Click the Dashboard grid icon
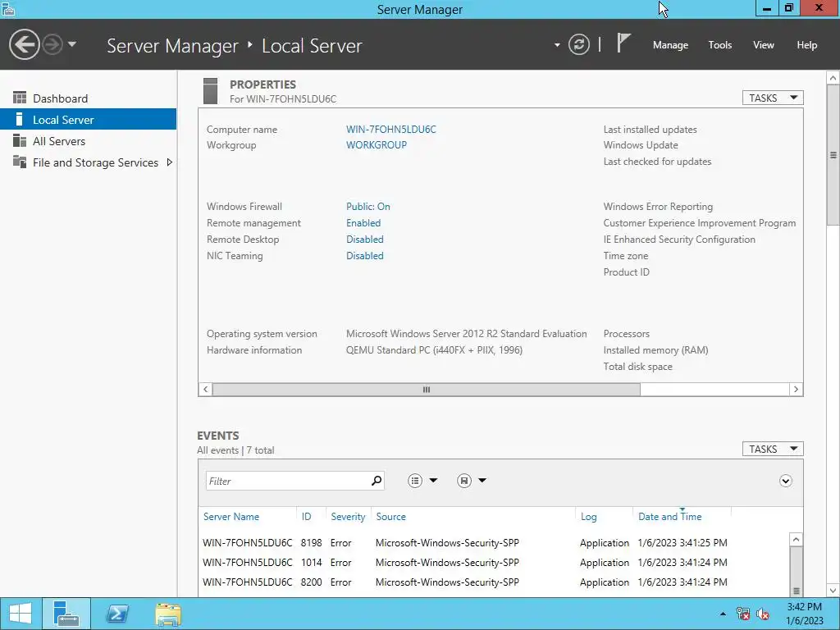840x630 pixels. tap(20, 98)
